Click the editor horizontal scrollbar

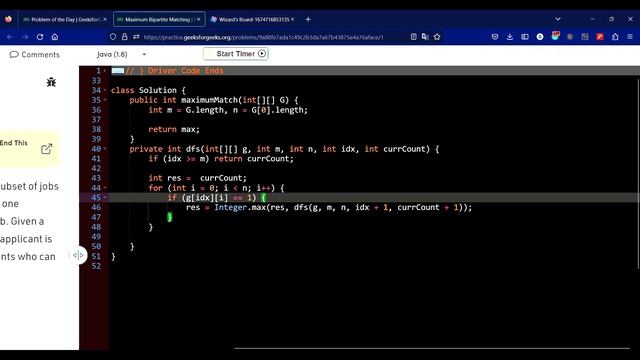(432, 349)
